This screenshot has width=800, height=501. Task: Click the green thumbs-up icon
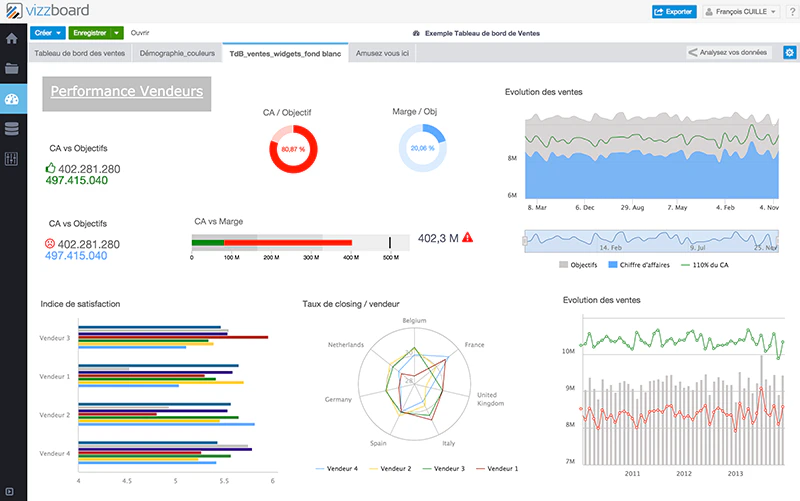click(x=51, y=168)
